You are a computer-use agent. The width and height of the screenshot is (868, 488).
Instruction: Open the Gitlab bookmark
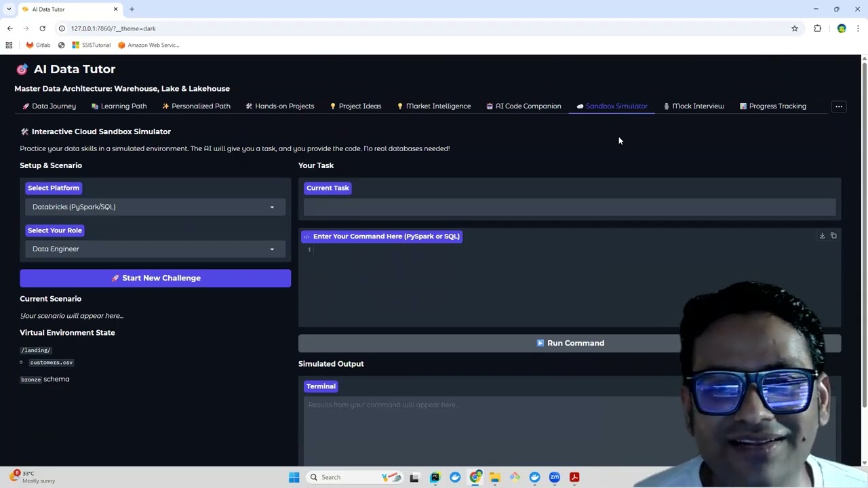pos(38,45)
